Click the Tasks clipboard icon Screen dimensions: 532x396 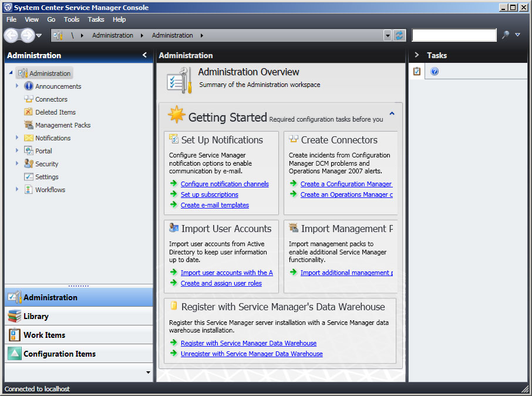(417, 71)
